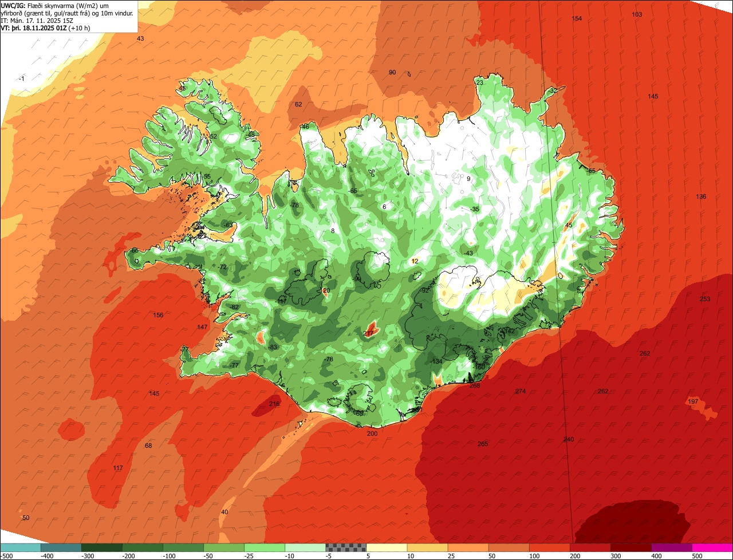Pick legend swatch between -100 and -50
This screenshot has width=733, height=560.
tap(183, 547)
